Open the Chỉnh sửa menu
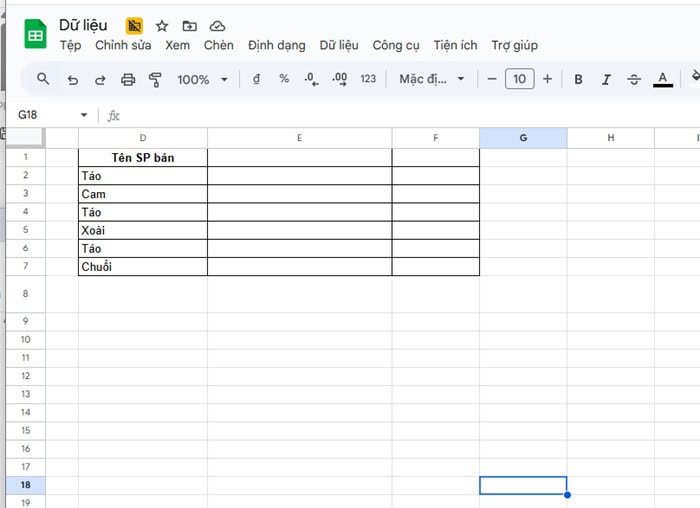Screen dimensions: 700x508 tap(123, 45)
